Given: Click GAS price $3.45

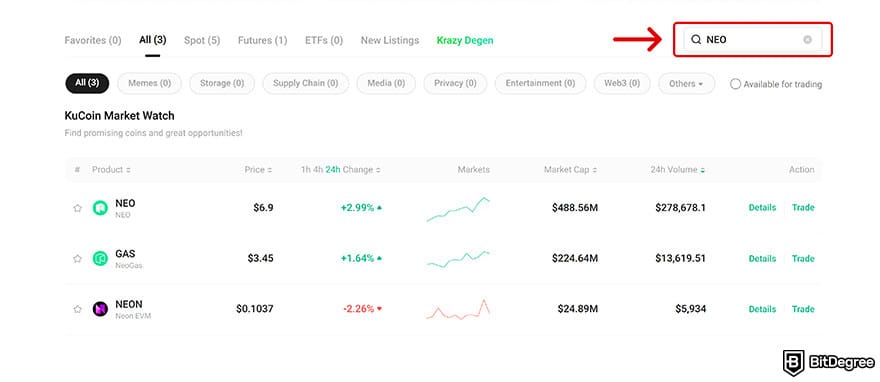Looking at the screenshot, I should pyautogui.click(x=260, y=259).
